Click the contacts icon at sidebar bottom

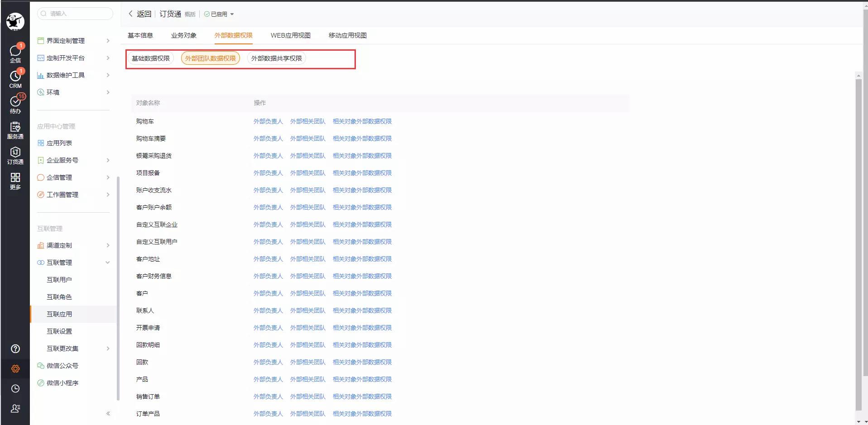click(15, 408)
